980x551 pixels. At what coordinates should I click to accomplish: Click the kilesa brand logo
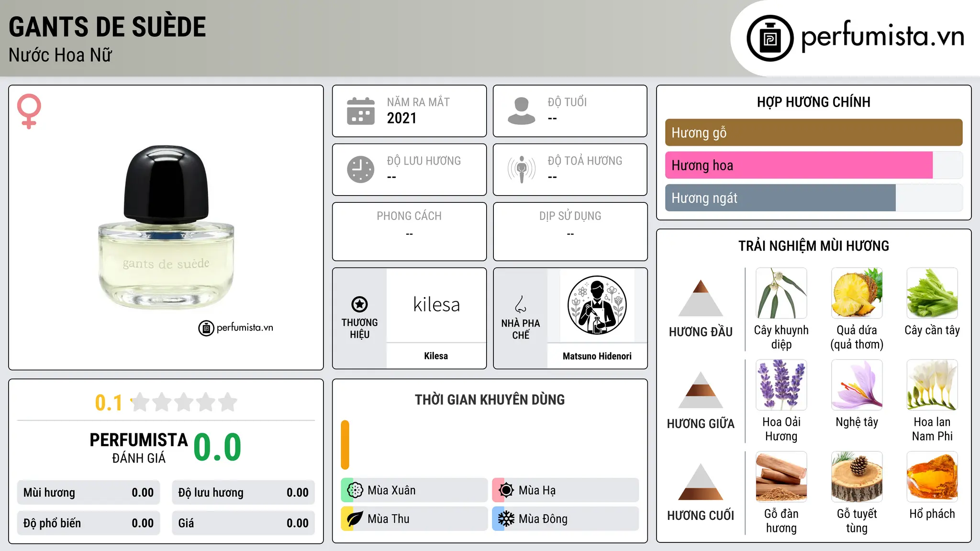[x=436, y=305]
